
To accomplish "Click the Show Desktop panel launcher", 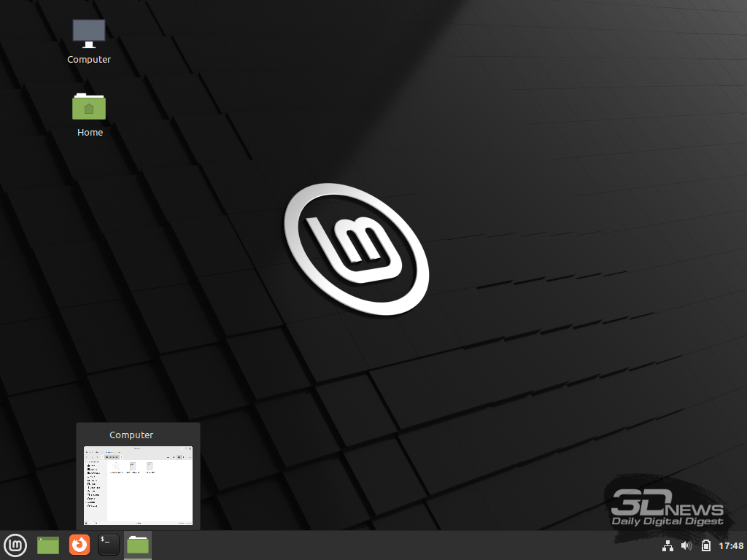I will pos(48,545).
